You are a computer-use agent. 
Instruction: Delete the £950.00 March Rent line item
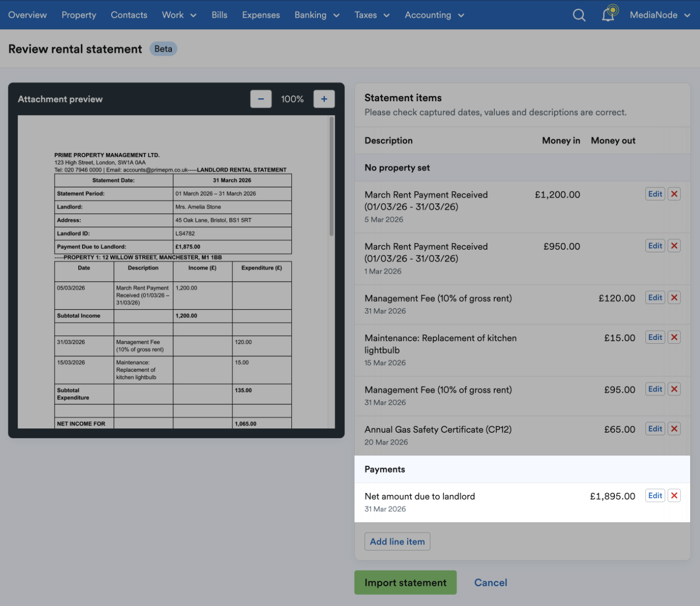674,245
